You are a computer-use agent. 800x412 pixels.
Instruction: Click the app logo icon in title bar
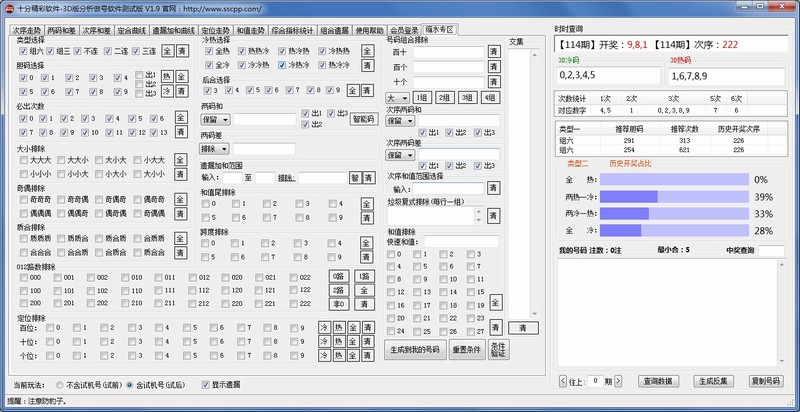tap(9, 8)
